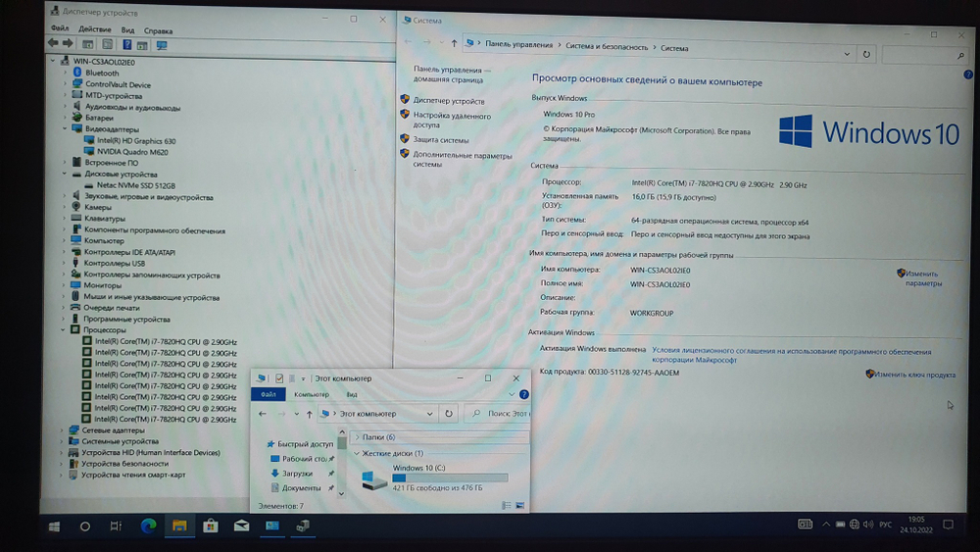Expand the Сетевые адаптеры category

[62, 430]
